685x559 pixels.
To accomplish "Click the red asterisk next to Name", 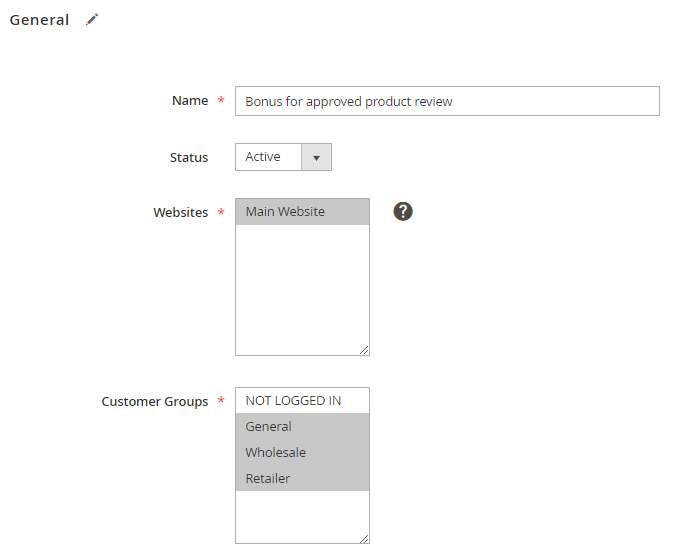I will coord(220,101).
